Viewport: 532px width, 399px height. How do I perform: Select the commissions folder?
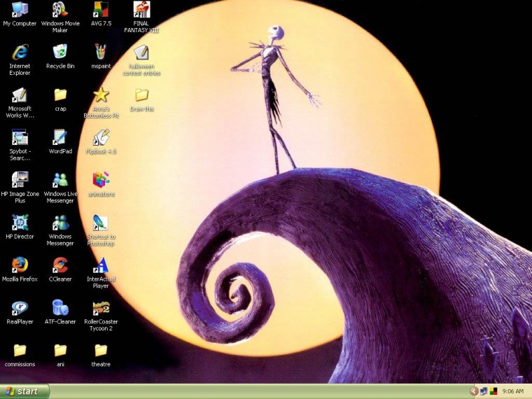[x=20, y=351]
